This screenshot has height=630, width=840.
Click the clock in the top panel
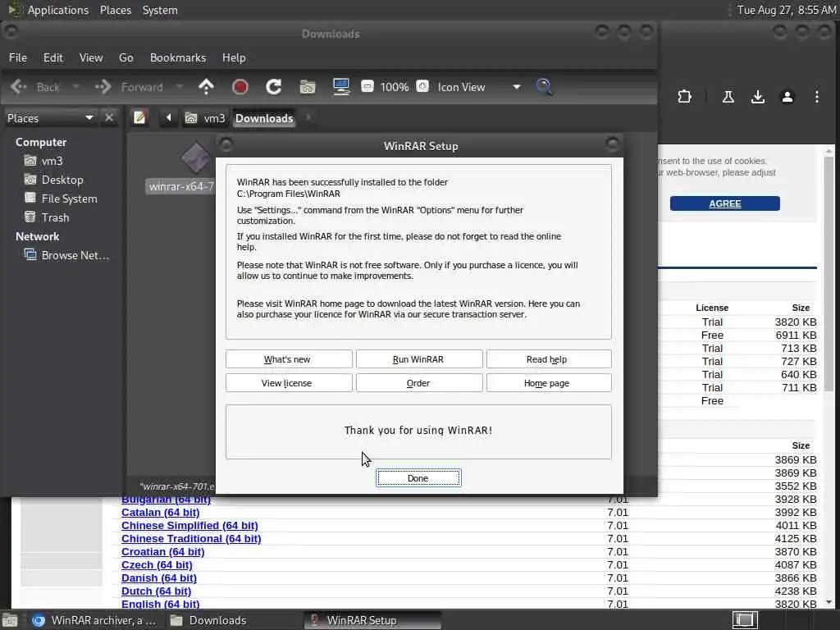point(787,10)
